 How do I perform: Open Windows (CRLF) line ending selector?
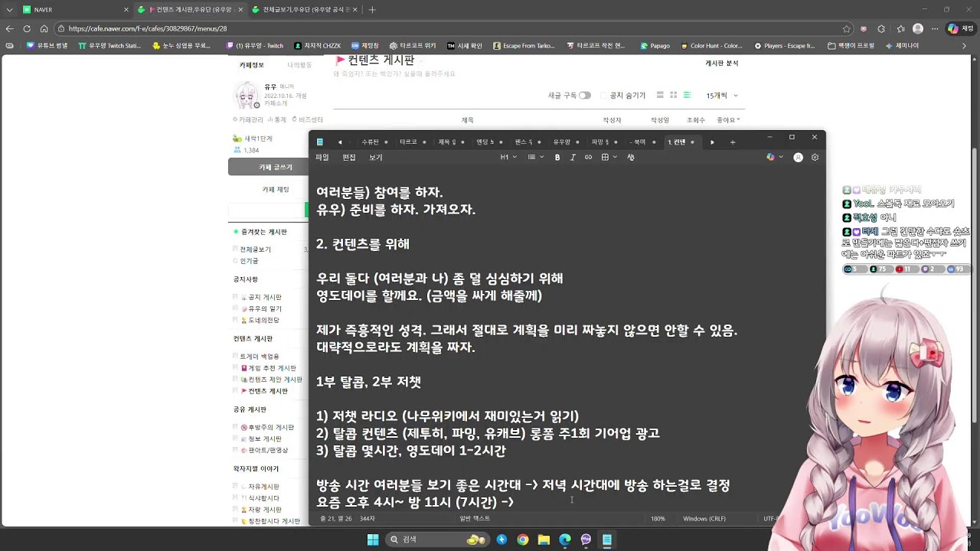[x=704, y=518]
